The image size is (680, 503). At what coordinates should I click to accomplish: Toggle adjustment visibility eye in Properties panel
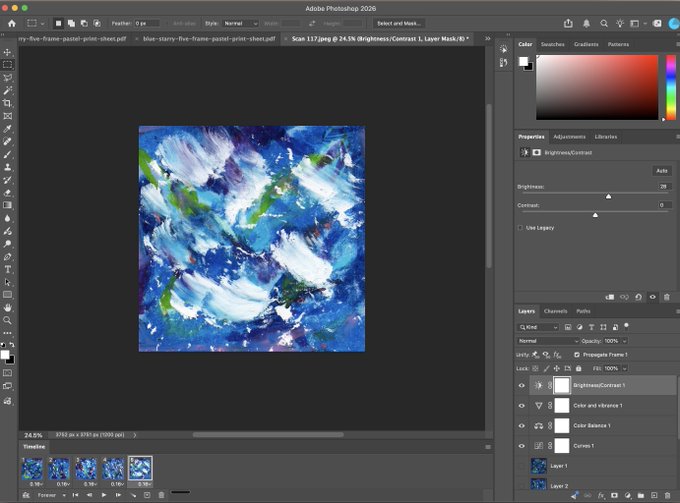point(653,297)
